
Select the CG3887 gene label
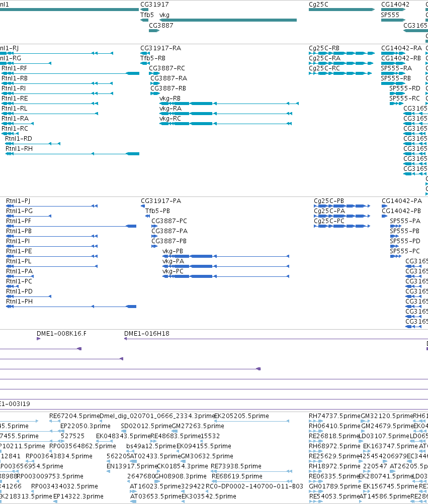[161, 26]
